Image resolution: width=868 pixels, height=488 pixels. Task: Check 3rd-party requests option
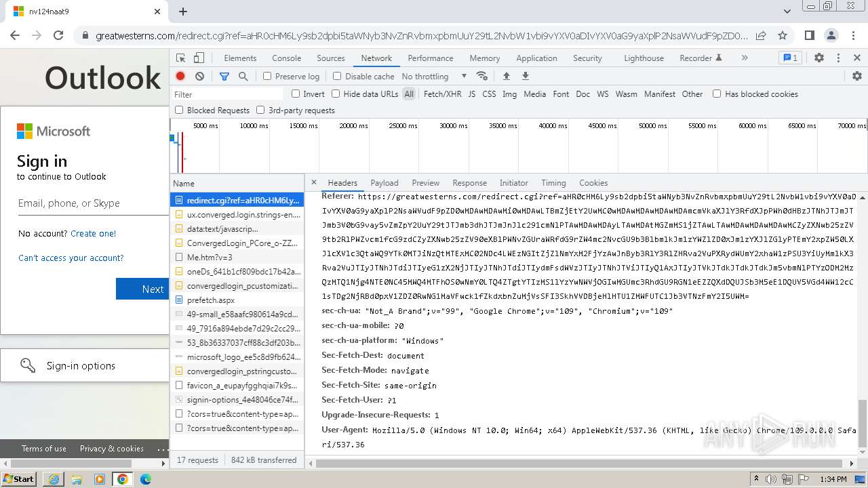point(260,110)
